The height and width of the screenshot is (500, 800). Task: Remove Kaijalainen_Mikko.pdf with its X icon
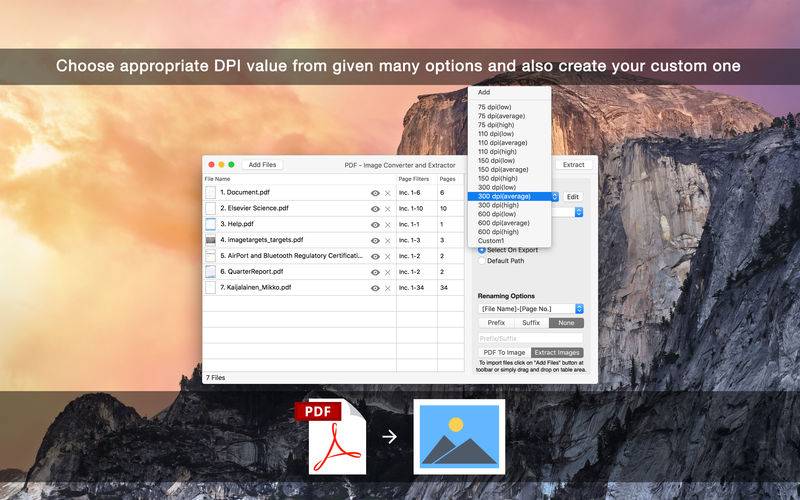tap(388, 288)
